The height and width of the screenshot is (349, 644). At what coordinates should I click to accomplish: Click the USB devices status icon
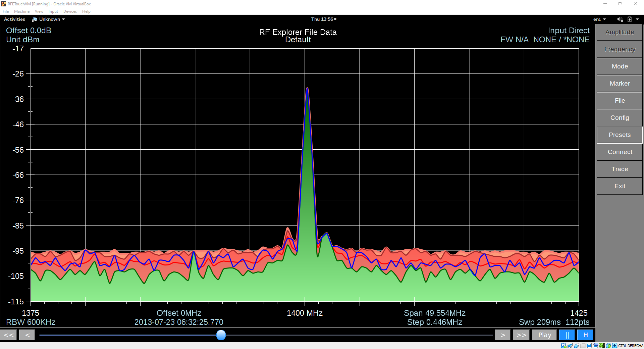576,346
